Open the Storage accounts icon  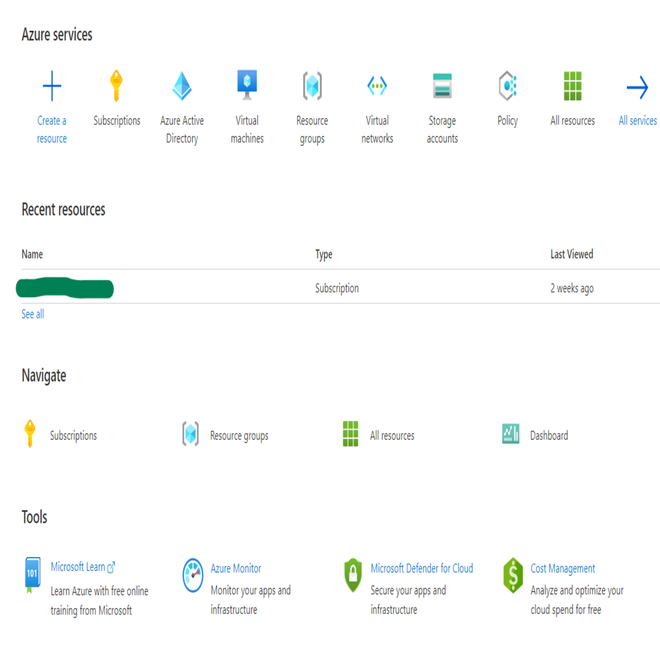click(442, 86)
